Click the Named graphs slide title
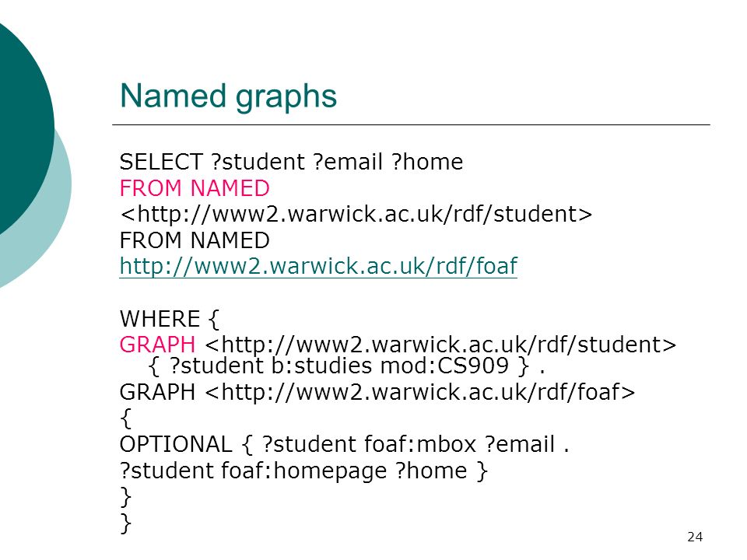 pyautogui.click(x=228, y=96)
